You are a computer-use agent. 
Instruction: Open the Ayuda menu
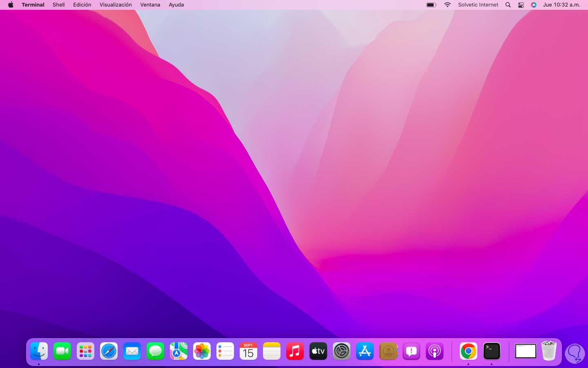click(176, 5)
